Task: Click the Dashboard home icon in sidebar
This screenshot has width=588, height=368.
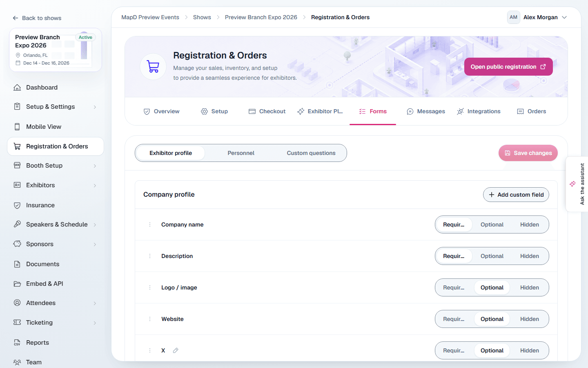Action: 17,88
